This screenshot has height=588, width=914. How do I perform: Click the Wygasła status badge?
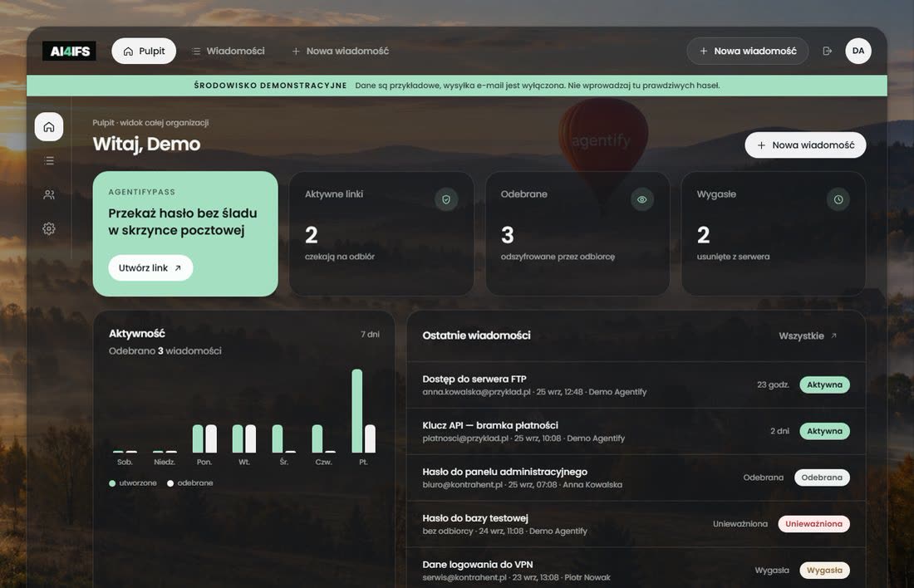[x=824, y=570]
